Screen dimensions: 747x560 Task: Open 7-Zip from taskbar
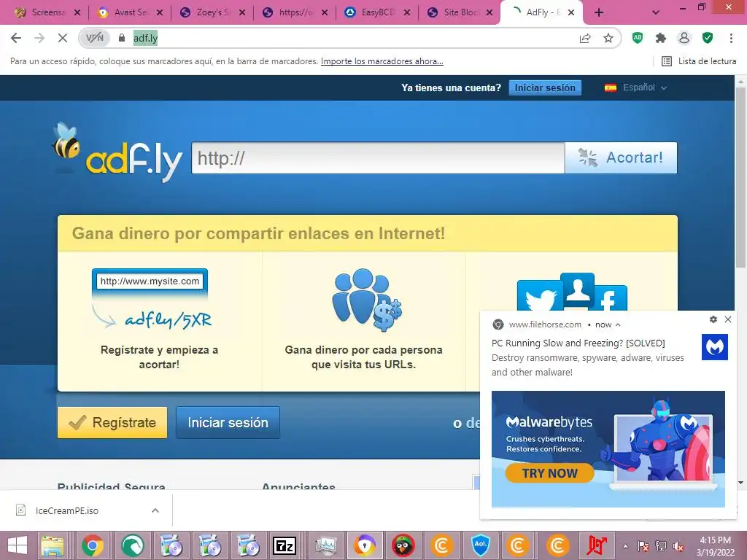coord(285,545)
